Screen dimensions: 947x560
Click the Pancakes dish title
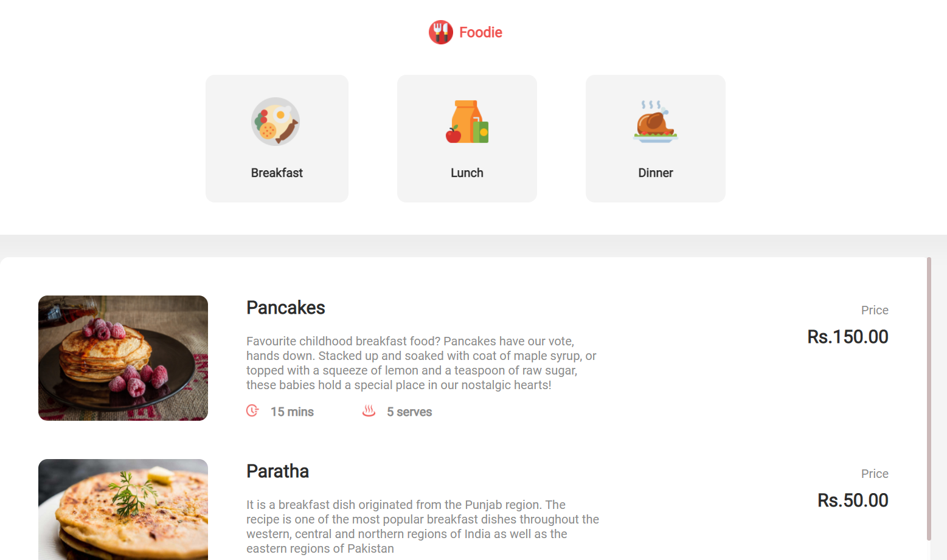pyautogui.click(x=286, y=308)
